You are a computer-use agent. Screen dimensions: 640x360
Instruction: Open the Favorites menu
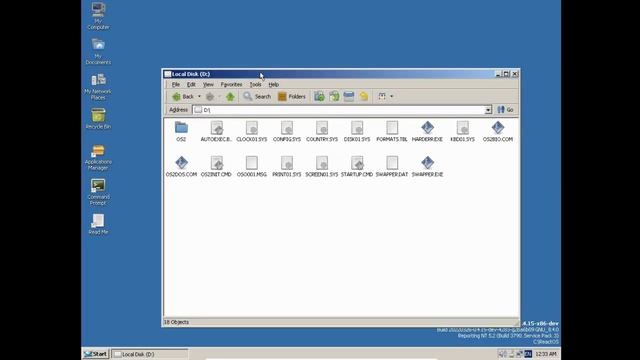(x=231, y=84)
